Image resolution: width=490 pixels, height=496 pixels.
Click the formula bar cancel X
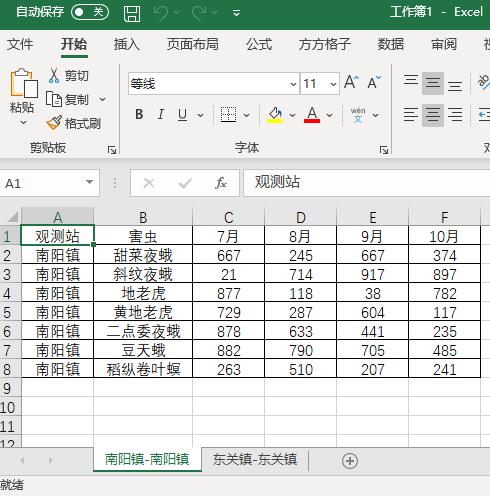coord(149,183)
